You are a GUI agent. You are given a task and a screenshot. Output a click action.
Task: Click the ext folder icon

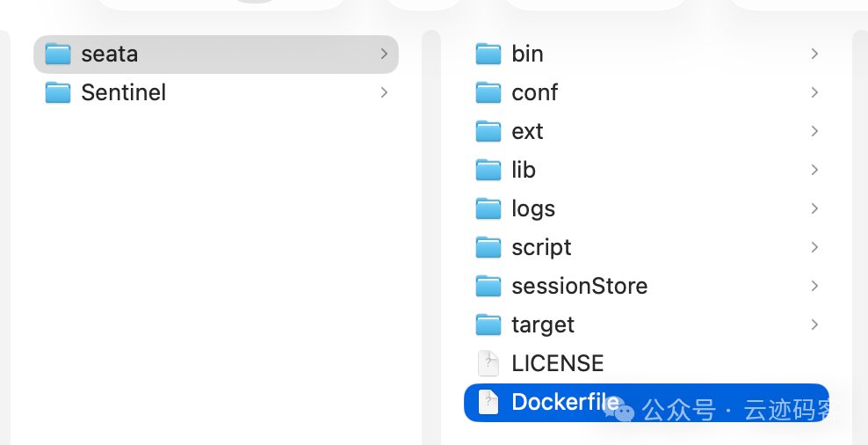point(488,131)
